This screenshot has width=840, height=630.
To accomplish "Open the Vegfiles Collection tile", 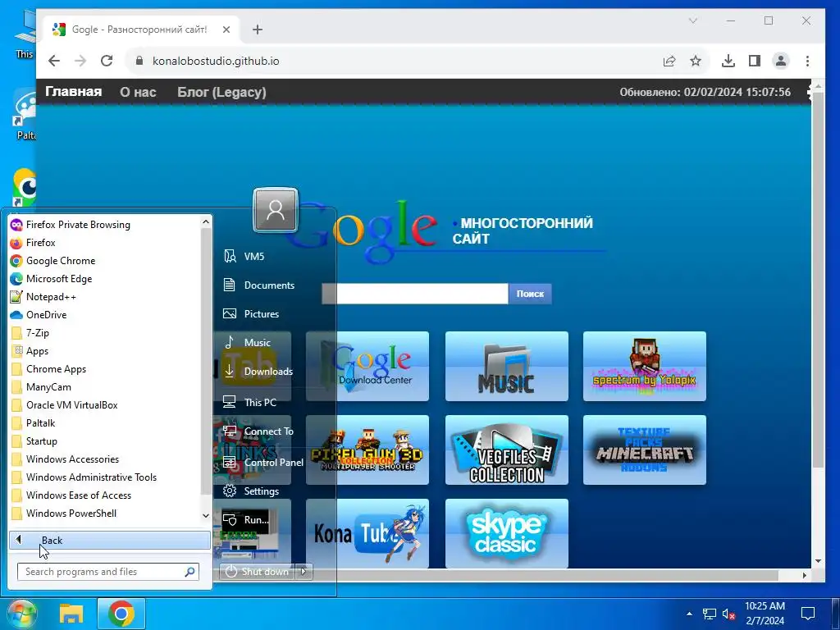I will click(x=507, y=450).
